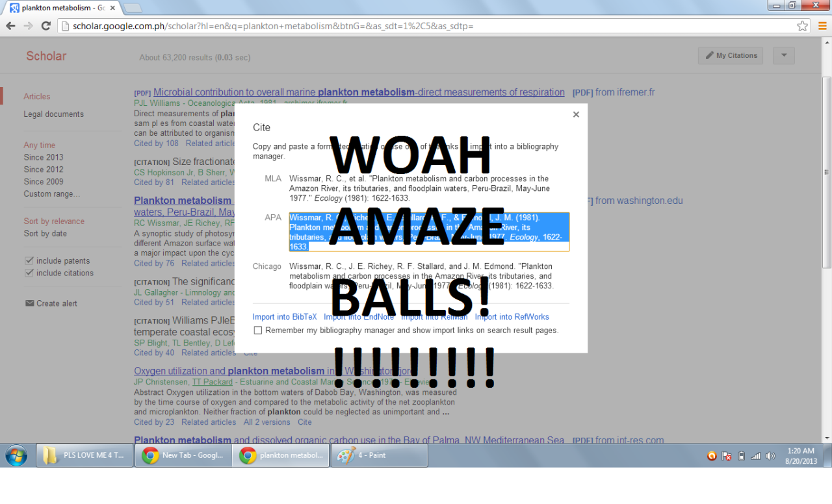Open the Windows Start button
The height and width of the screenshot is (504, 832).
(x=16, y=455)
